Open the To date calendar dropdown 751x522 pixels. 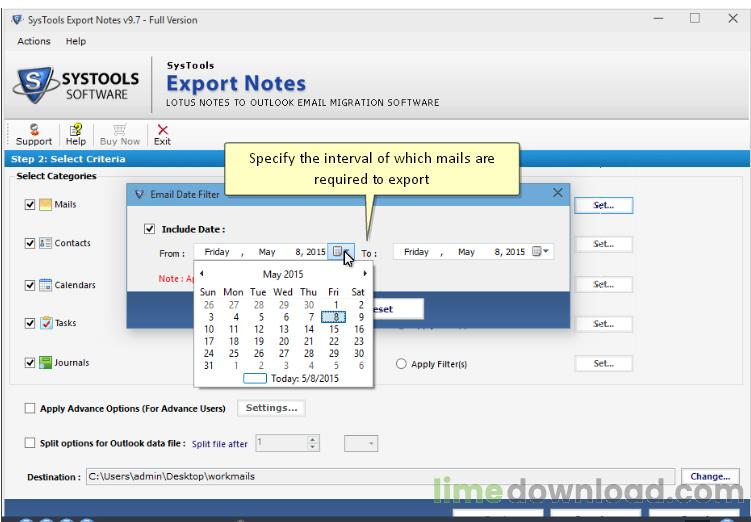pos(541,251)
